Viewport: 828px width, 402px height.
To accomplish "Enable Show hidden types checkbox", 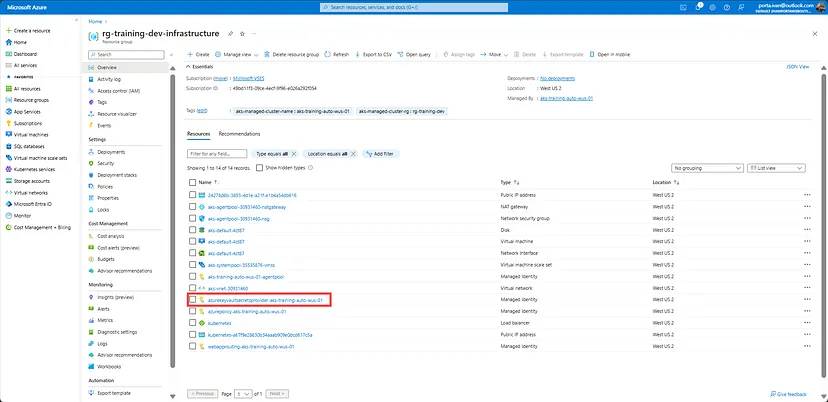I will coord(259,167).
